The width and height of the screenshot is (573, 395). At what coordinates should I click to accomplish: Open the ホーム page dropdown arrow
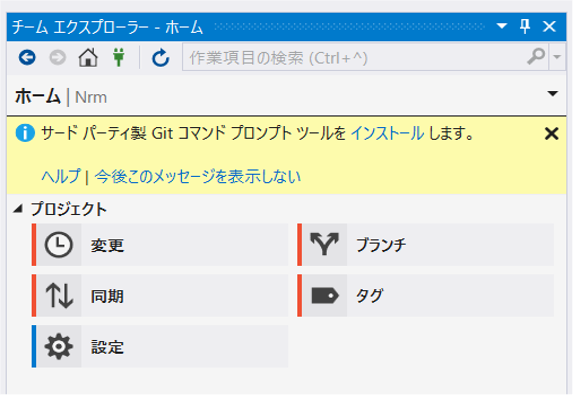pyautogui.click(x=553, y=94)
